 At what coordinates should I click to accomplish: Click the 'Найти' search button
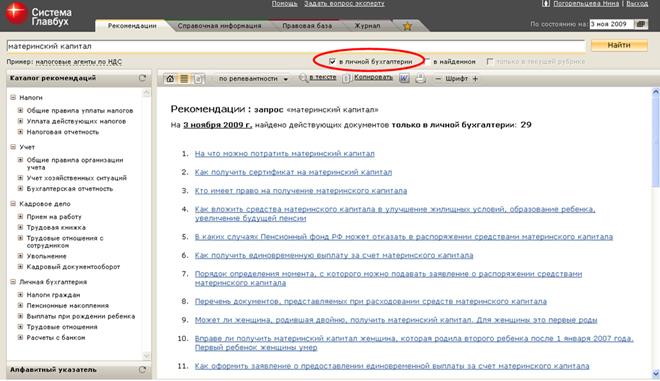coord(619,45)
